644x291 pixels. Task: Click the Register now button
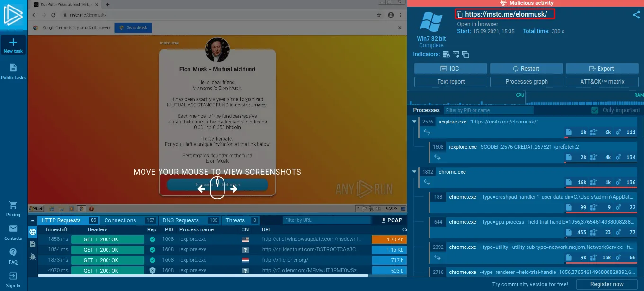(x=607, y=284)
